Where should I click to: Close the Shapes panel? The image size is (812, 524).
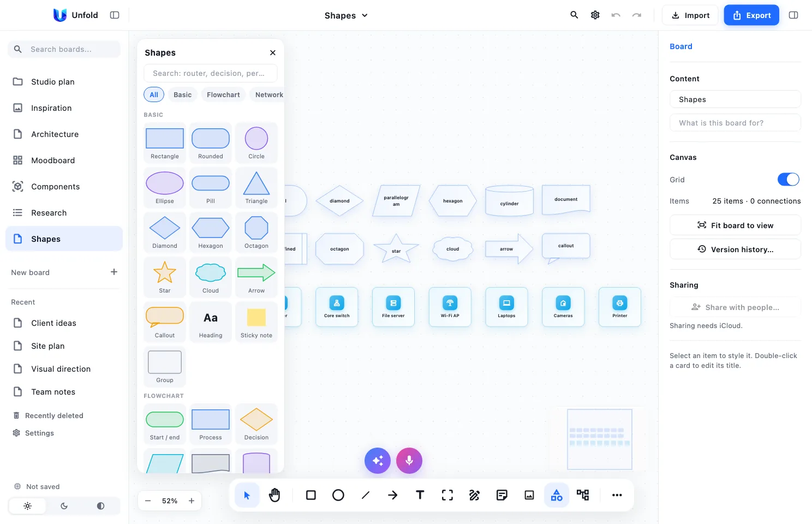coord(273,53)
